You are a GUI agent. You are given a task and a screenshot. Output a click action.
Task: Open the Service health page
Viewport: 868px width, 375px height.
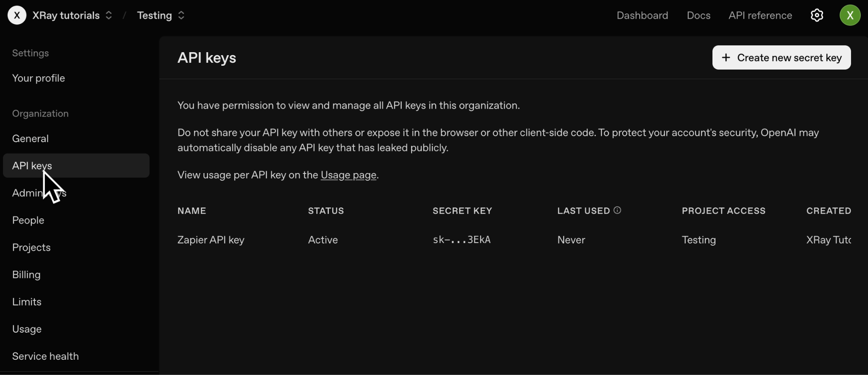click(45, 356)
